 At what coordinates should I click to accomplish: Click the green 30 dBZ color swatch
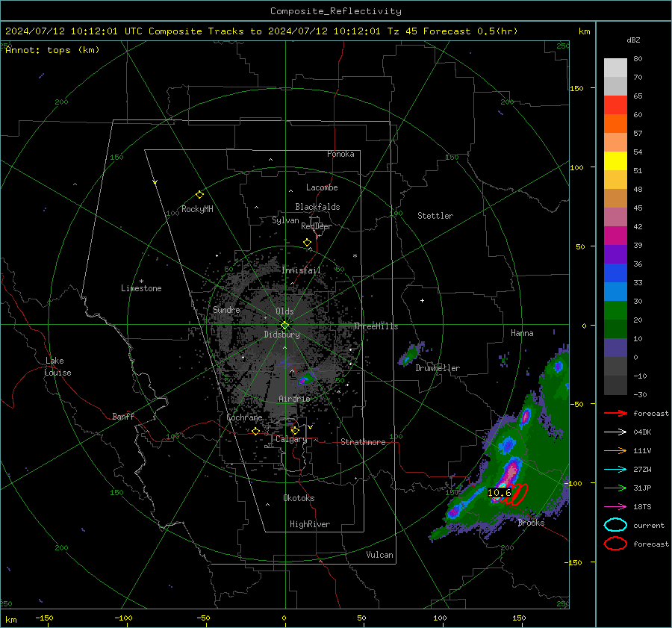tap(615, 310)
